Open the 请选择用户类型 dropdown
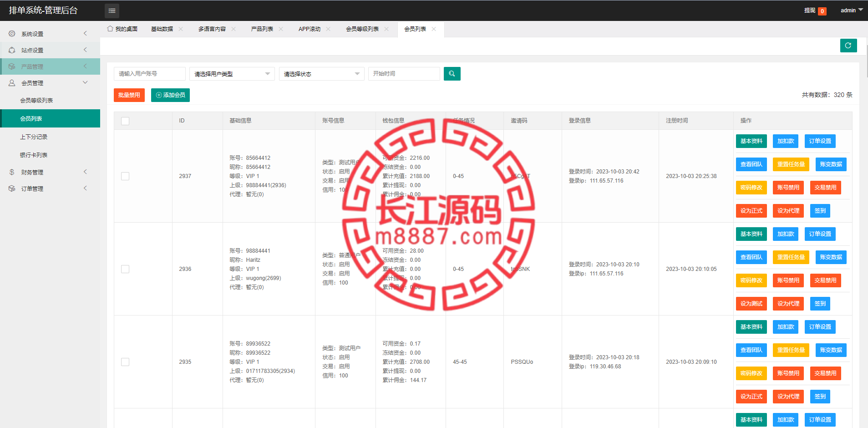The width and height of the screenshot is (868, 428). coord(232,74)
